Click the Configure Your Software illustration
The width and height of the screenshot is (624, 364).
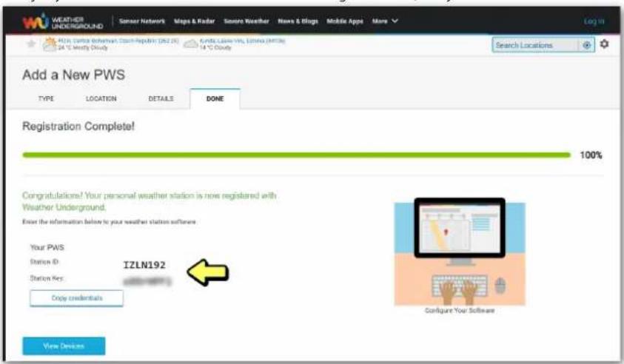(460, 252)
